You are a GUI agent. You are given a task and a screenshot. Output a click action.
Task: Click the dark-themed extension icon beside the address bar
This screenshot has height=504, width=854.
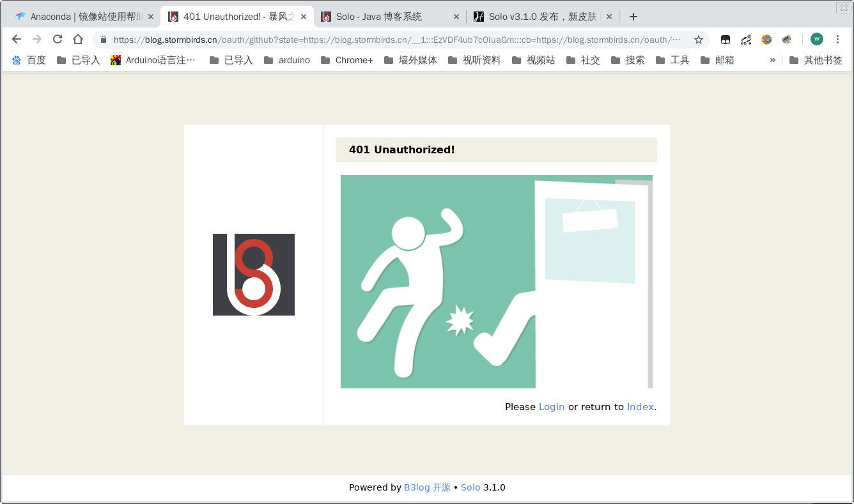coord(726,40)
